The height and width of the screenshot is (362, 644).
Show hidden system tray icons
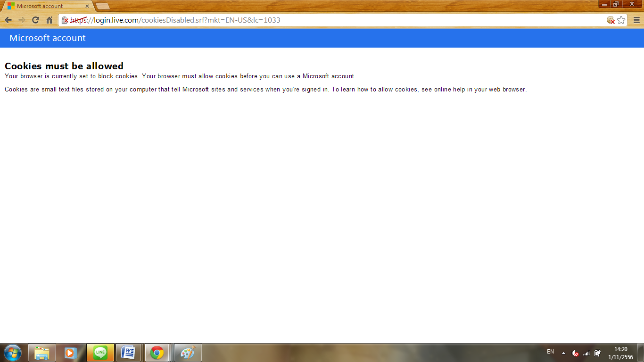563,353
